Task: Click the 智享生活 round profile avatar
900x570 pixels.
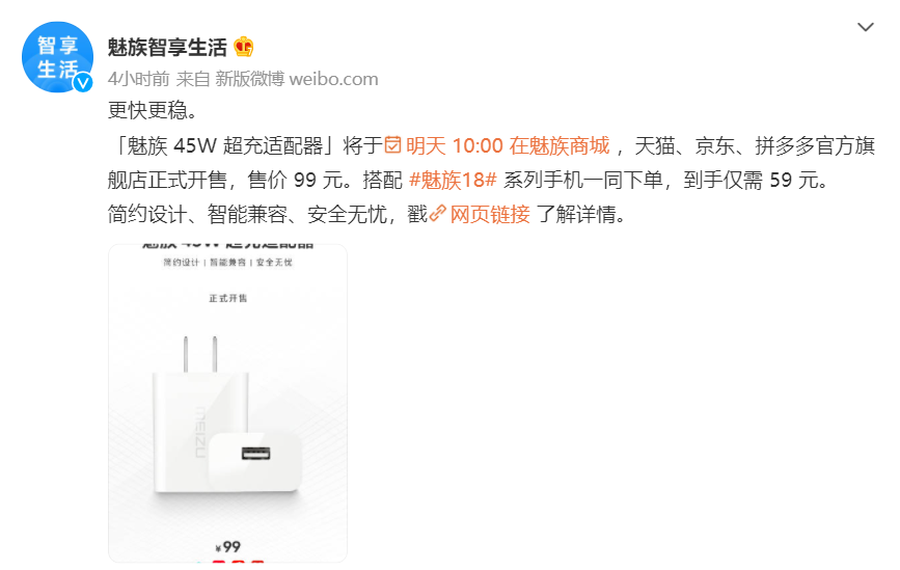Action: (x=57, y=57)
